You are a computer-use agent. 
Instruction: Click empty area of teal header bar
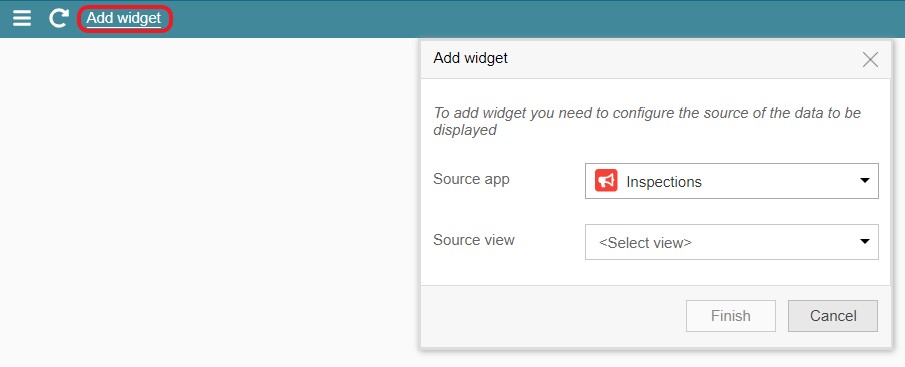click(519, 18)
